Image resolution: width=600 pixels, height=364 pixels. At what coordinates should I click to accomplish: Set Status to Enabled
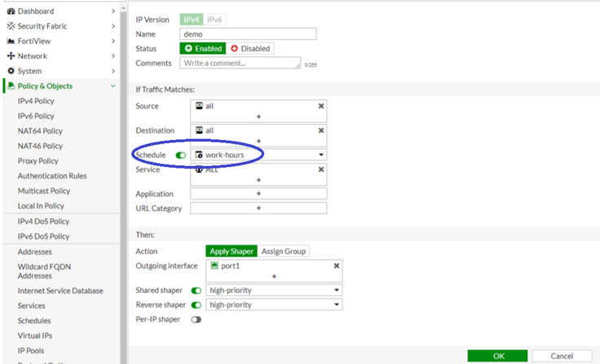[203, 49]
